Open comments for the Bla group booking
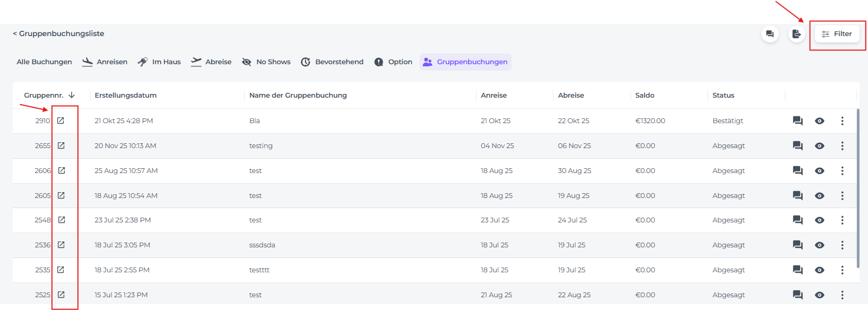 [797, 121]
